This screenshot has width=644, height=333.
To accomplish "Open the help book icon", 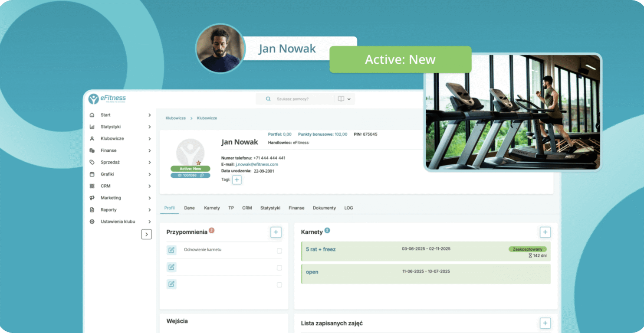I will [x=341, y=99].
